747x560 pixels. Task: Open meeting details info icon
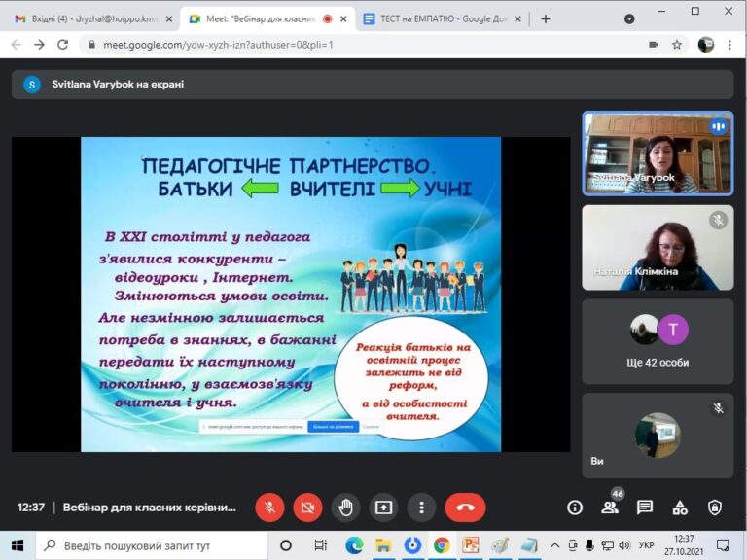point(575,507)
